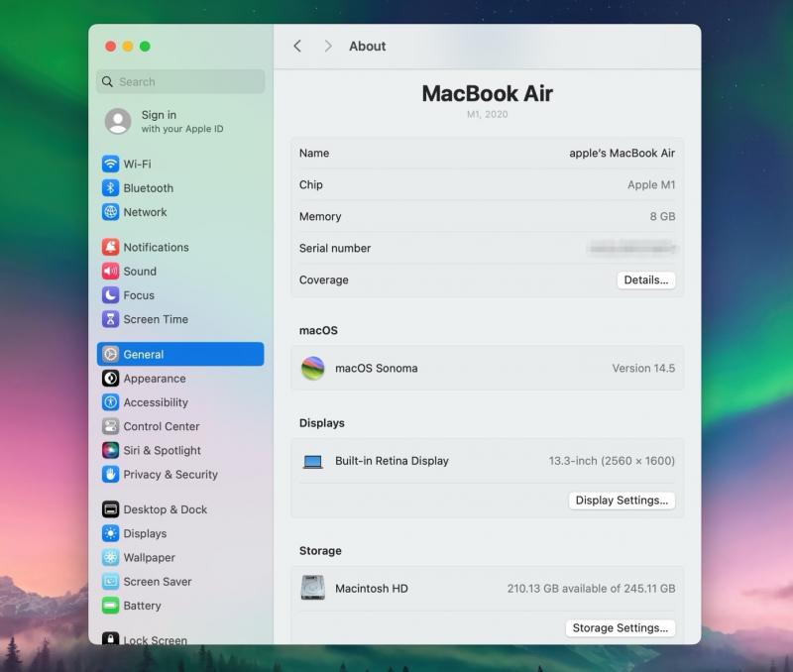This screenshot has height=672, width=793.
Task: Open the Control Center icon
Action: coord(110,426)
